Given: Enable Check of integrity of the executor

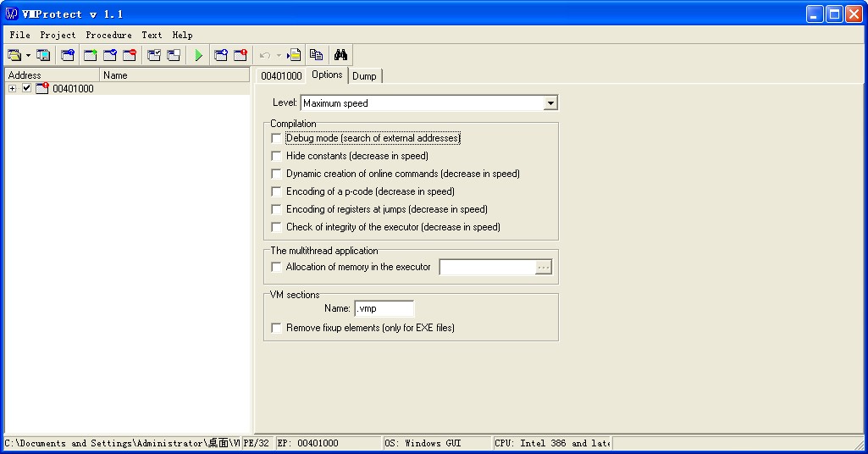Looking at the screenshot, I should [276, 226].
